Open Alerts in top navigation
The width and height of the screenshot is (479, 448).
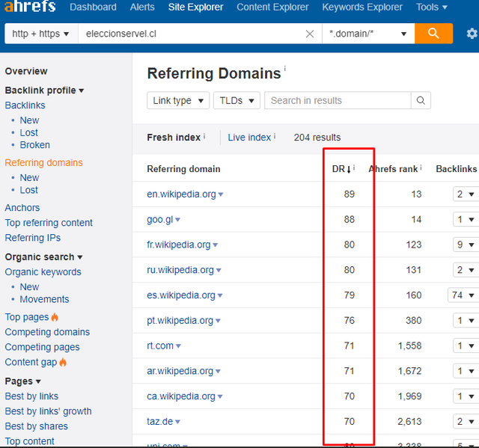[x=142, y=7]
